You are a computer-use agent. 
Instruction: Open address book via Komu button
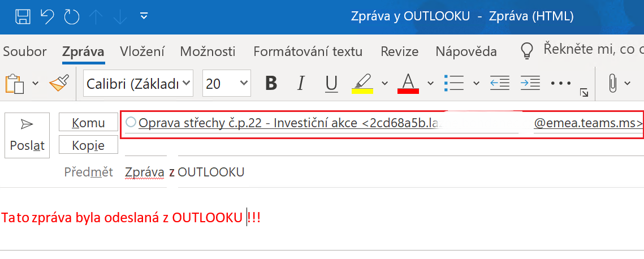tap(89, 122)
